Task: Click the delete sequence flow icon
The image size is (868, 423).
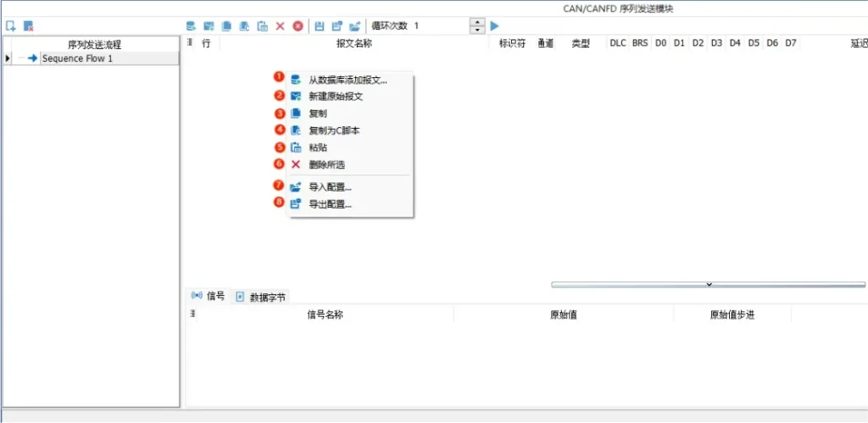Action: click(x=28, y=26)
